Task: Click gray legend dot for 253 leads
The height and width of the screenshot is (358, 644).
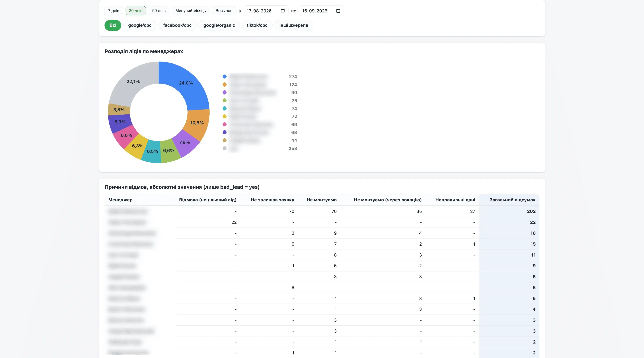Action: click(x=224, y=148)
